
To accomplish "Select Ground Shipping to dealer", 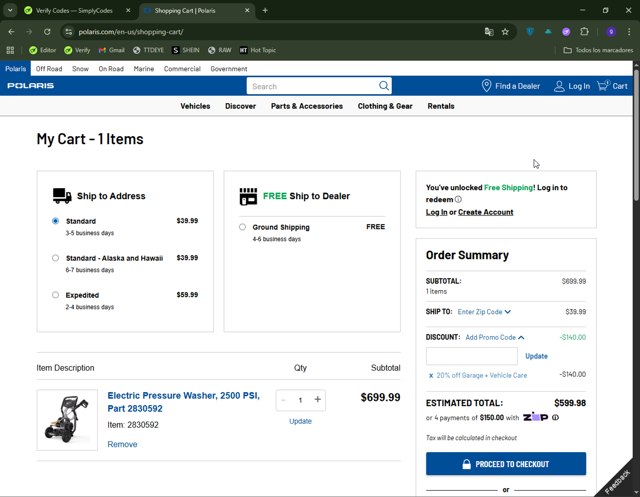I will pos(242,227).
